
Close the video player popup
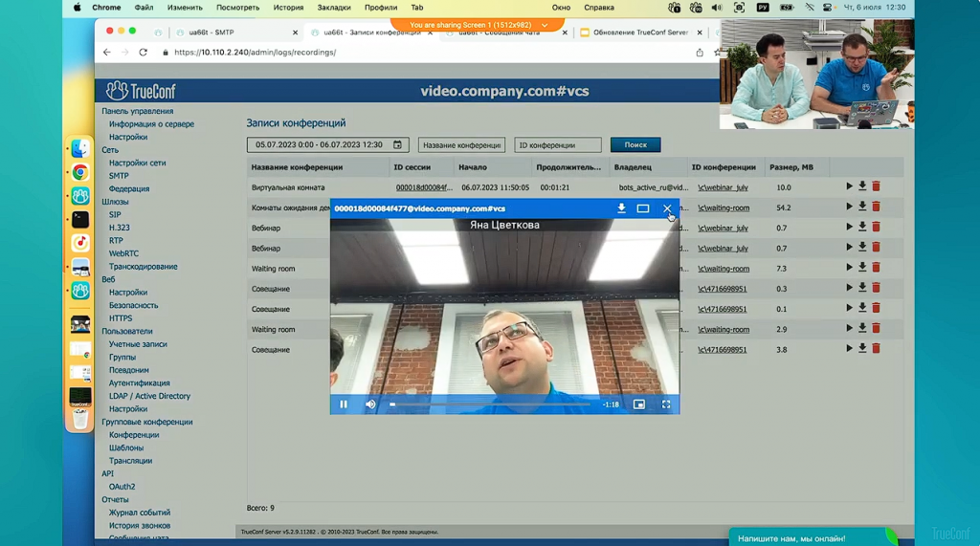(x=667, y=208)
